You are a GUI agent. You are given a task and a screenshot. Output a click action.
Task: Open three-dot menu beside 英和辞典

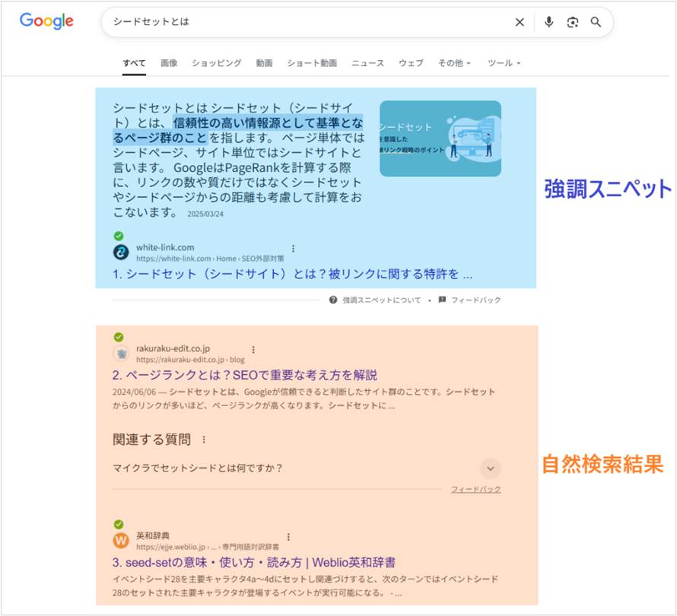coord(288,537)
